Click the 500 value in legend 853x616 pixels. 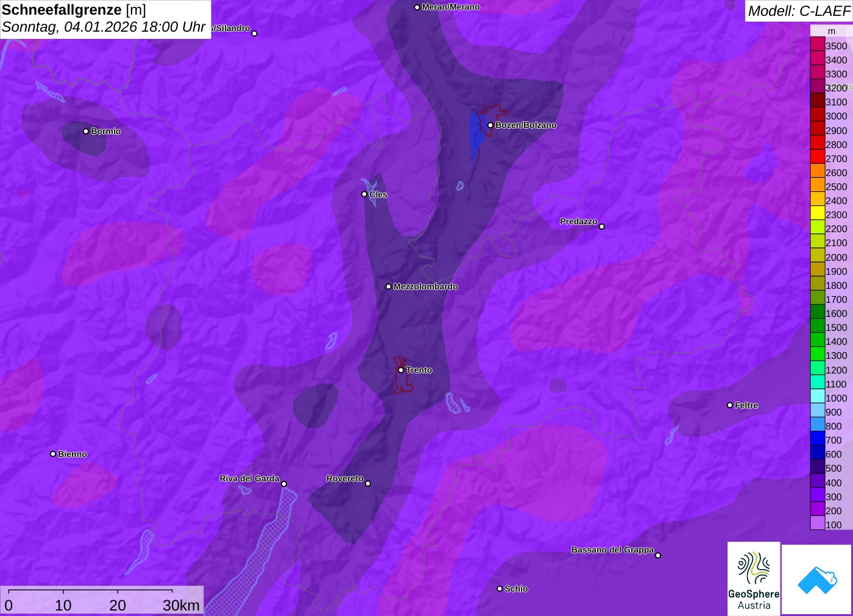[834, 468]
